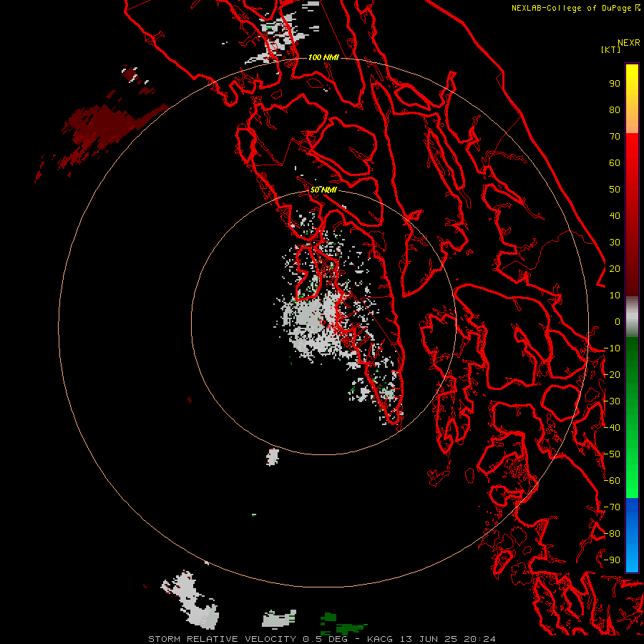Click the 10 value on velocity scale
The height and width of the screenshot is (644, 644).
tap(615, 296)
